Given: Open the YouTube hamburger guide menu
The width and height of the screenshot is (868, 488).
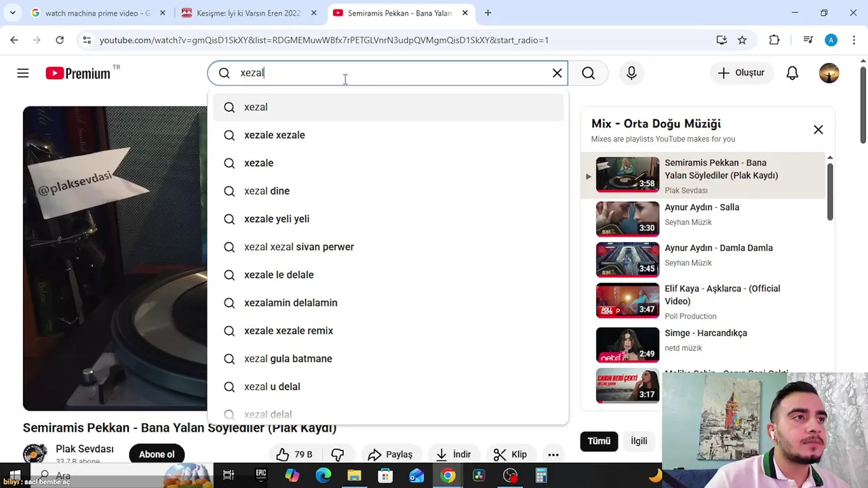Looking at the screenshot, I should coord(23,73).
